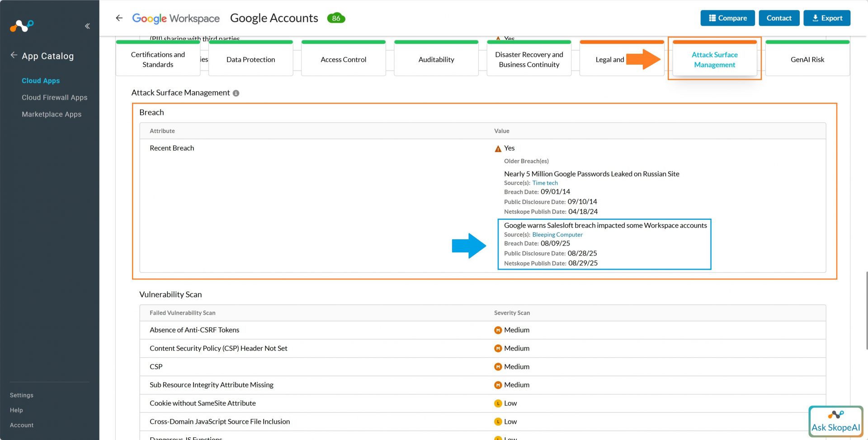Select the Access Control tab

[343, 60]
